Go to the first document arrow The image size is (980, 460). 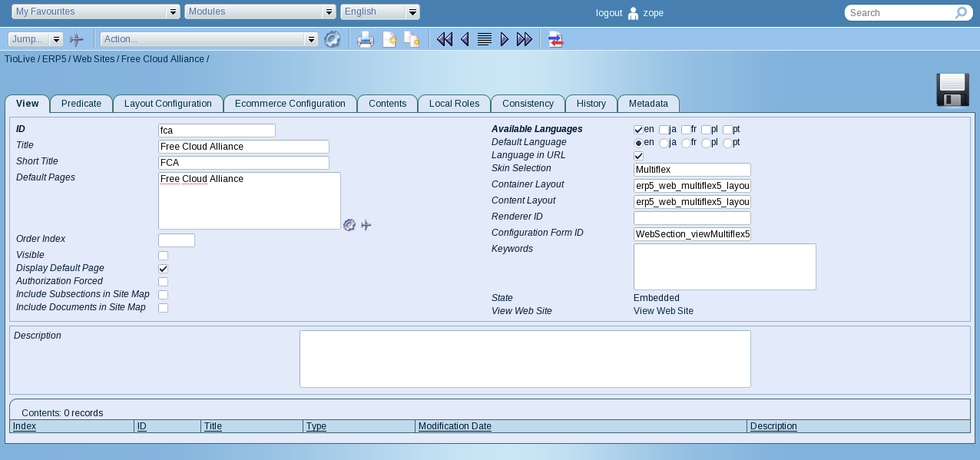(x=444, y=40)
